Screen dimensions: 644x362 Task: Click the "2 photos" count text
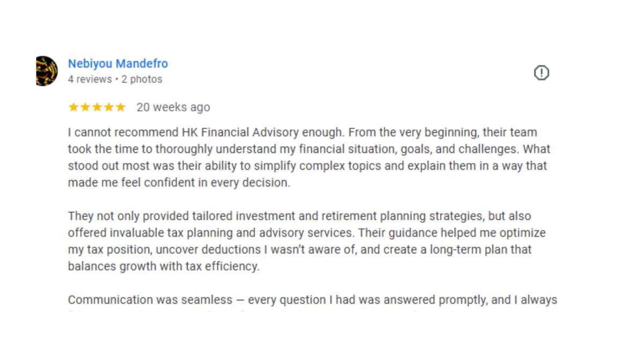tap(142, 79)
